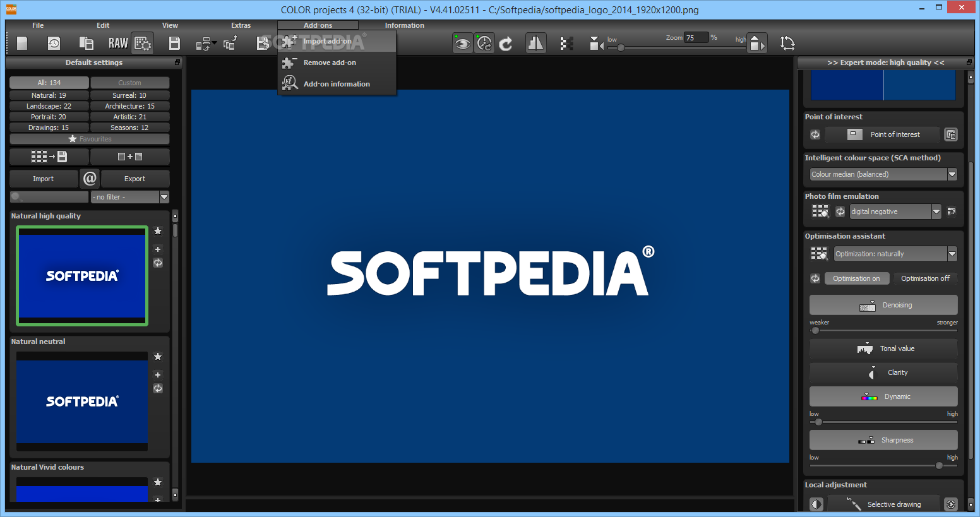The width and height of the screenshot is (980, 517).
Task: Open the Colour median (balanced) dropdown
Action: click(883, 174)
